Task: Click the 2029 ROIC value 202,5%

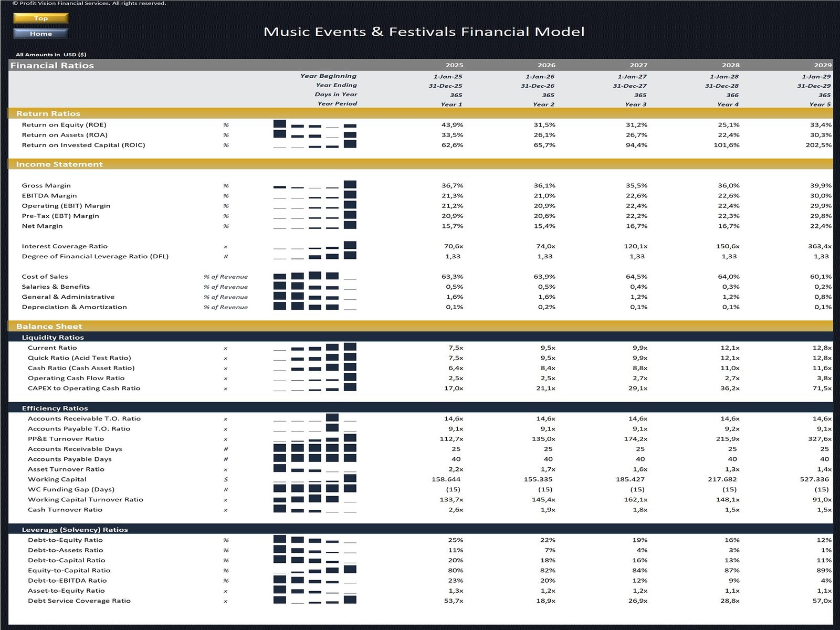Action: tap(818, 145)
